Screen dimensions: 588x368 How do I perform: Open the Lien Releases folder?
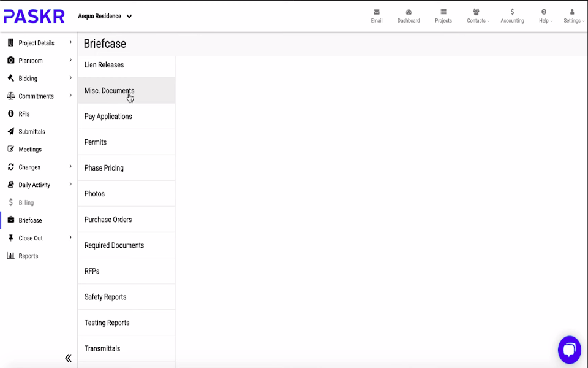tap(126, 64)
